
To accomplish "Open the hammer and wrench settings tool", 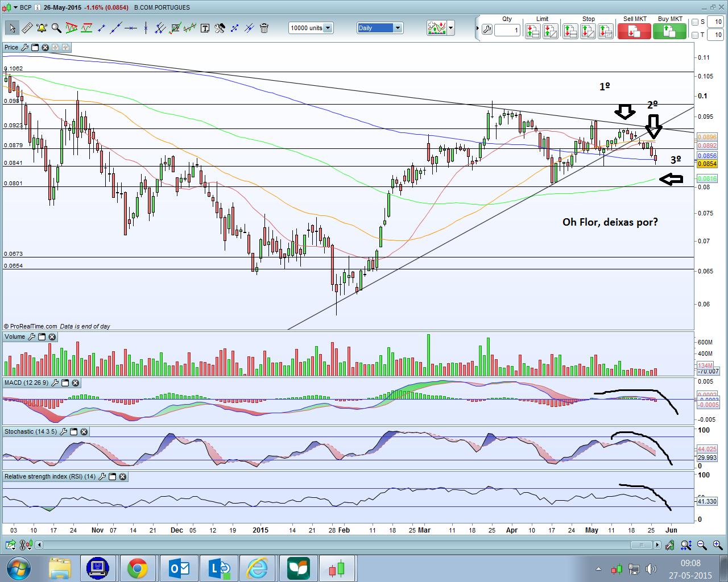I will [x=220, y=28].
